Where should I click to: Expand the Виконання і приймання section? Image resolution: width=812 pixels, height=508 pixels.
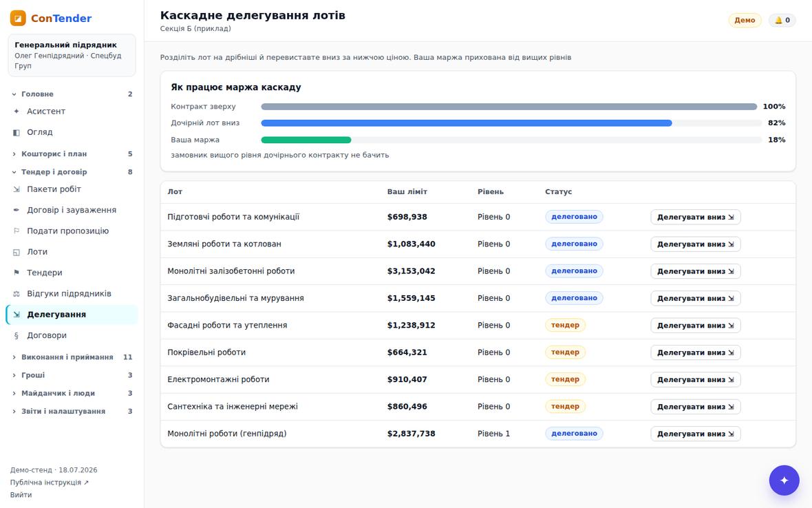pyautogui.click(x=72, y=357)
